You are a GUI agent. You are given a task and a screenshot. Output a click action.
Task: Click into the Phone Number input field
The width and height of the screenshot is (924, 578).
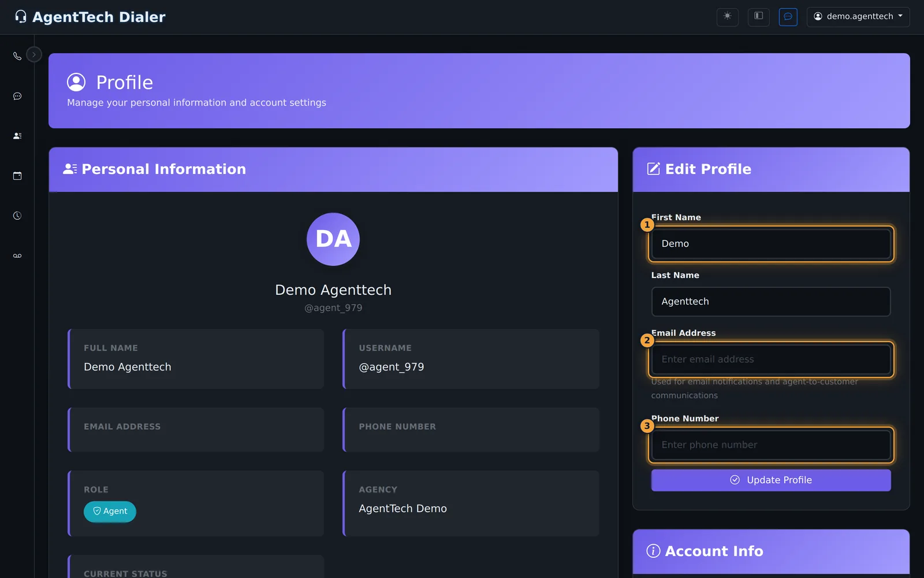point(771,445)
